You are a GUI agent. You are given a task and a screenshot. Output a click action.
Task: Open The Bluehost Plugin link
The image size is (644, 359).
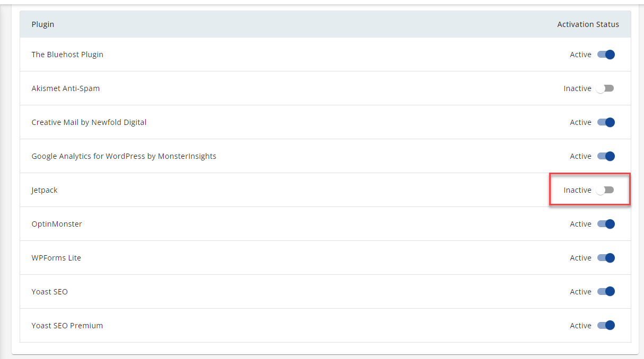point(67,54)
